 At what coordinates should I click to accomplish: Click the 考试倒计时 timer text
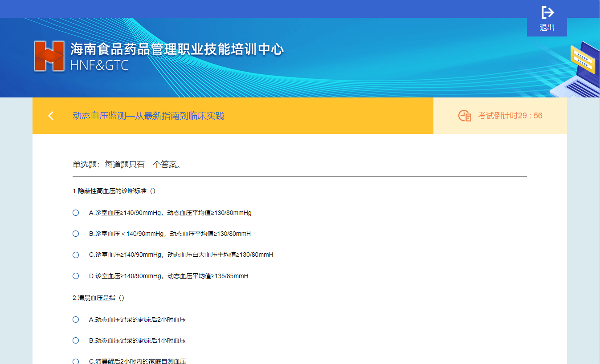tap(510, 116)
